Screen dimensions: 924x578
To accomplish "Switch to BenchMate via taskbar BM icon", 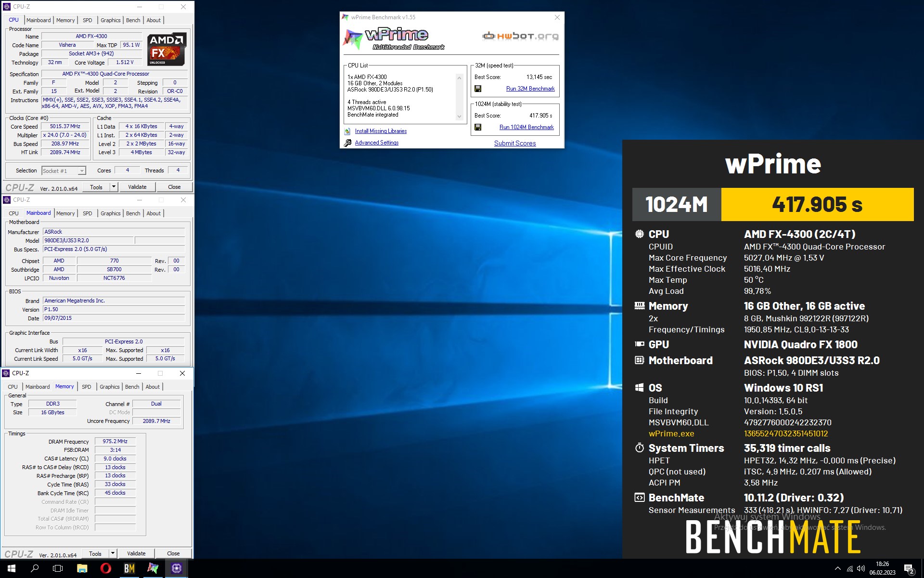I will coord(129,568).
